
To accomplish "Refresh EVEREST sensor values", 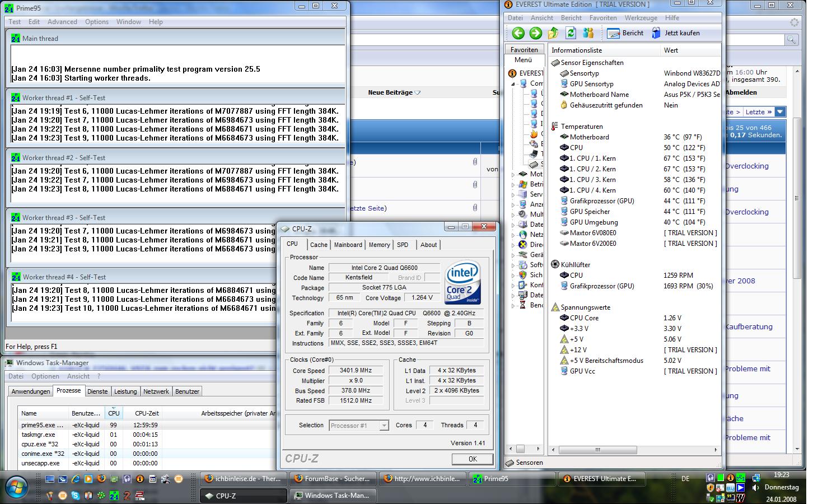I will tap(571, 33).
